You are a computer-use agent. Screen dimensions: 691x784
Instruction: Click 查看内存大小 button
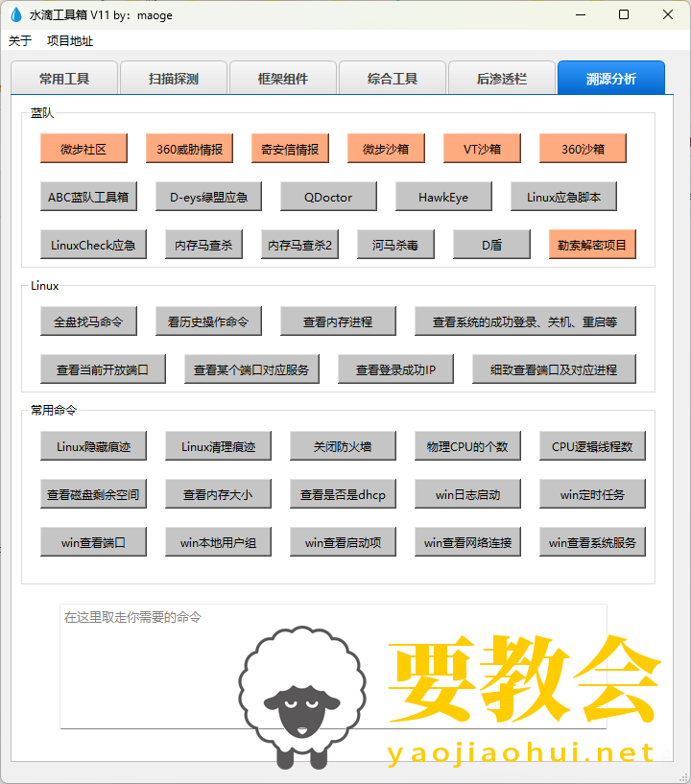click(x=218, y=494)
